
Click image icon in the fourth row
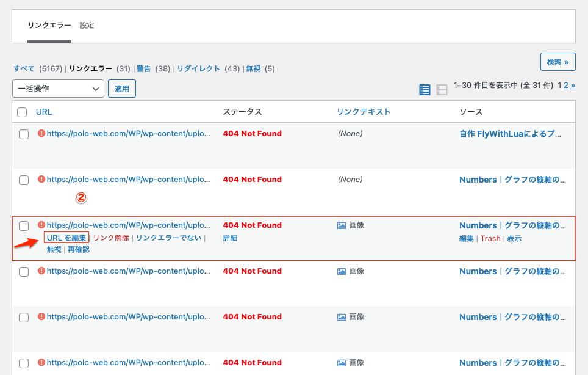[x=342, y=271]
